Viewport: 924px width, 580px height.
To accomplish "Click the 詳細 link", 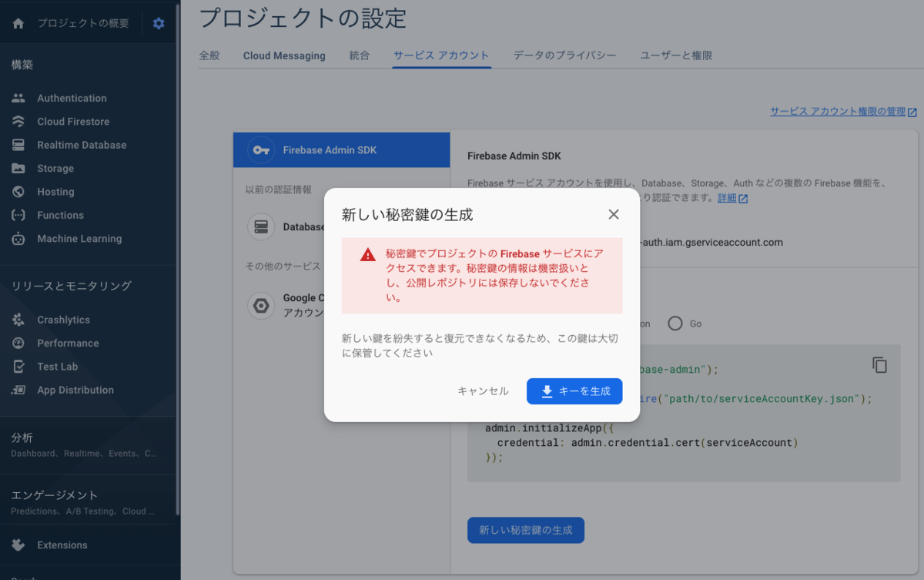I will (x=727, y=198).
